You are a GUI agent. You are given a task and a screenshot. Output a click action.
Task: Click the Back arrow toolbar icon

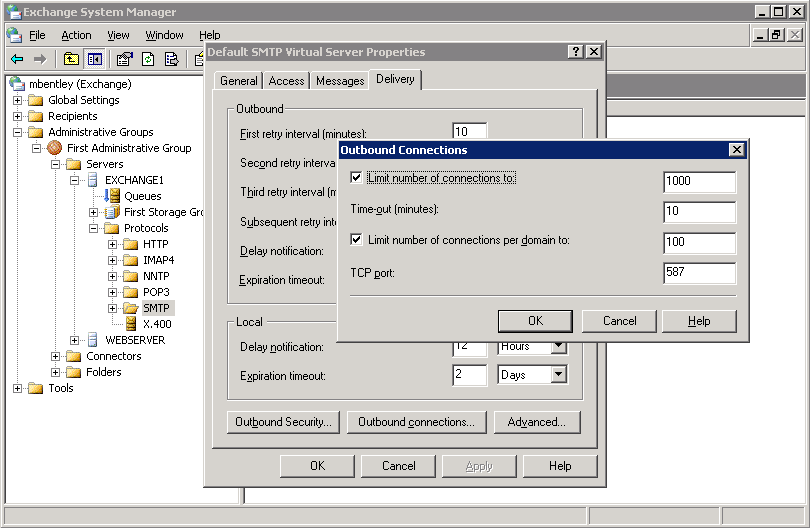coord(17,59)
